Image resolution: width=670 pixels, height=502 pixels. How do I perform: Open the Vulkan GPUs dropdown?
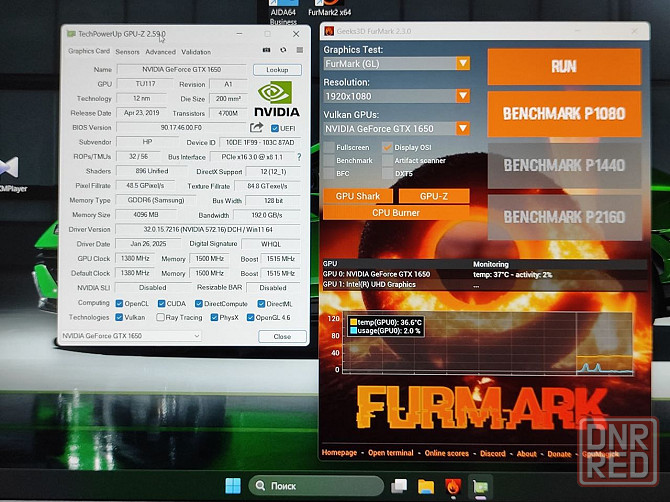click(x=397, y=129)
